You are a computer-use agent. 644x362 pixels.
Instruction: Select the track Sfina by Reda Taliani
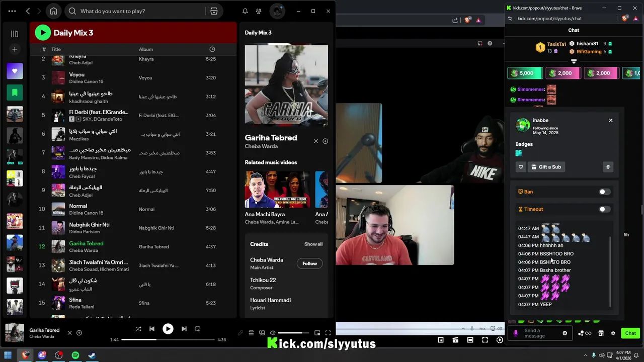tap(133, 303)
